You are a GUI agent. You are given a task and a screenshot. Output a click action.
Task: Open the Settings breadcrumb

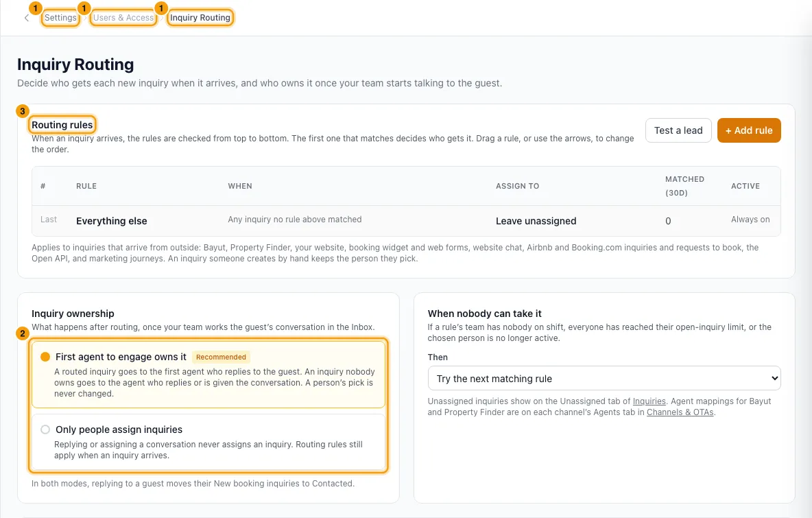coord(60,18)
